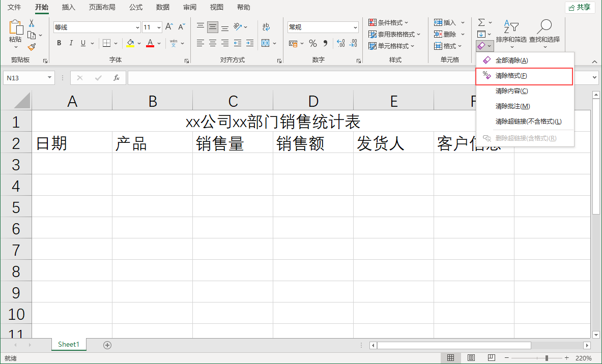
Task: Switch to 页面布局 ribbon tab
Action: tap(102, 7)
